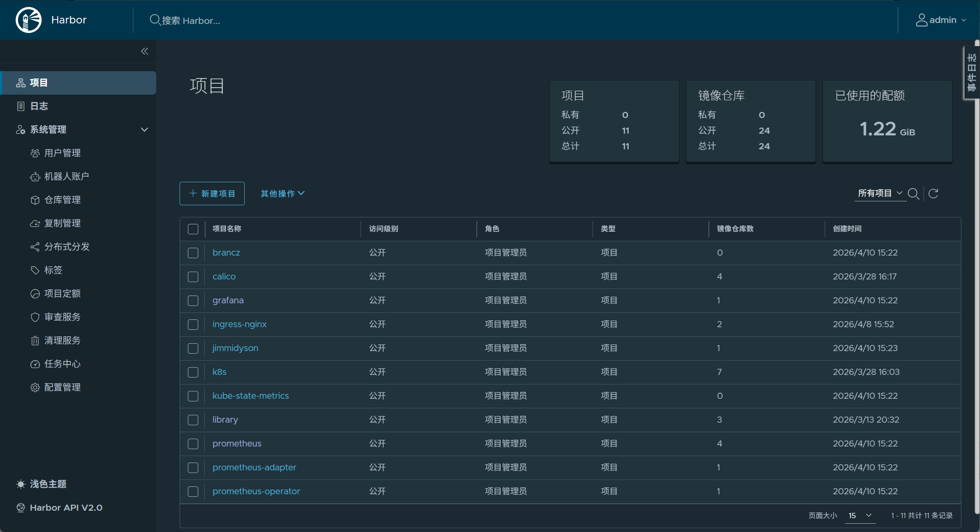
Task: Open the 项目 menu item
Action: (79, 83)
